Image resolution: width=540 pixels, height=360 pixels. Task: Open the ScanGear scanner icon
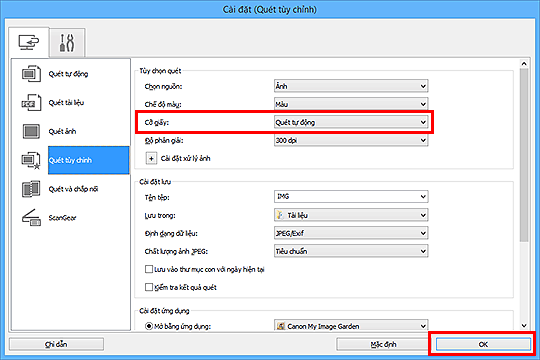pos(31,217)
